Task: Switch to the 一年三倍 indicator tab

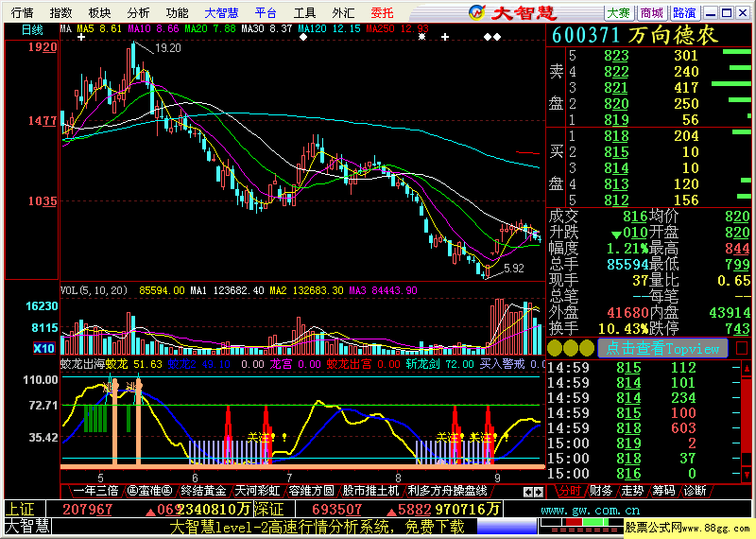Action: (x=95, y=491)
